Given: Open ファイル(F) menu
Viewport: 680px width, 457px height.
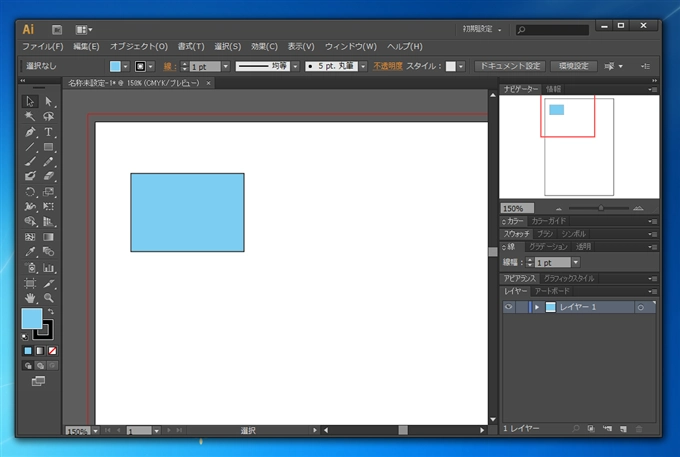Looking at the screenshot, I should [42, 46].
